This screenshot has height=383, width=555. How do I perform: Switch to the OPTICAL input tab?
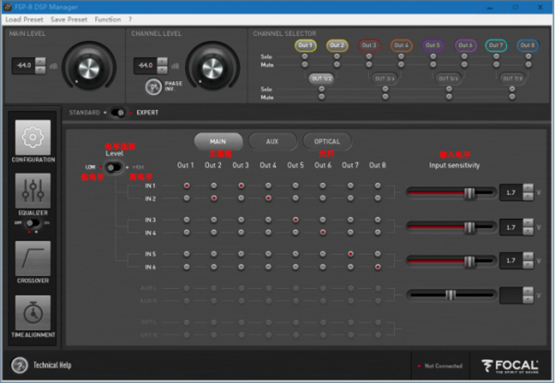point(327,141)
